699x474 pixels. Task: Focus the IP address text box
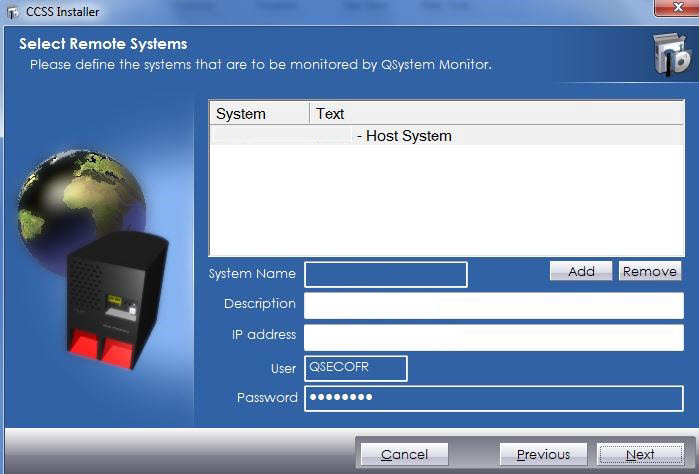(493, 338)
